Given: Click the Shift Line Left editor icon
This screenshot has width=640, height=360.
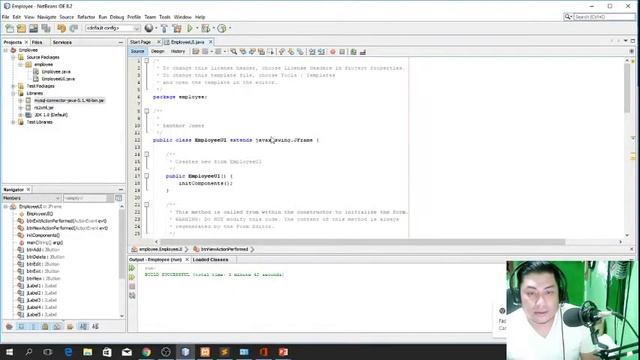Looking at the screenshot, I should pyautogui.click(x=312, y=52).
